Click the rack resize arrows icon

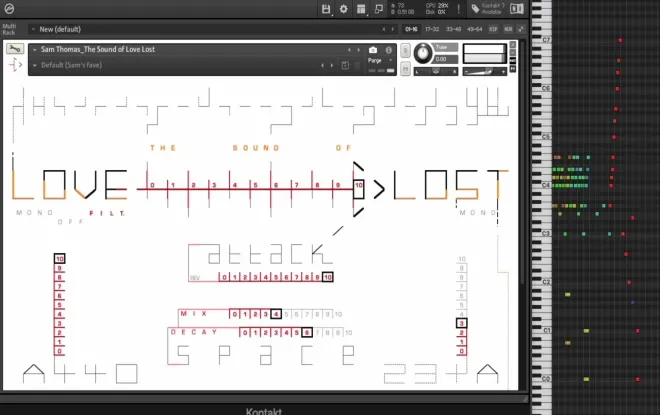pos(521,29)
